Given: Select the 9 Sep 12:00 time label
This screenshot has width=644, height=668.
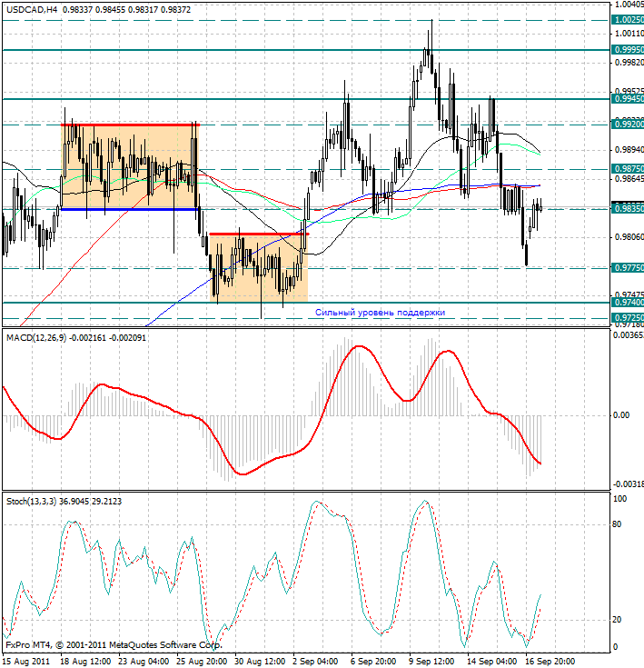Looking at the screenshot, I should tap(432, 661).
